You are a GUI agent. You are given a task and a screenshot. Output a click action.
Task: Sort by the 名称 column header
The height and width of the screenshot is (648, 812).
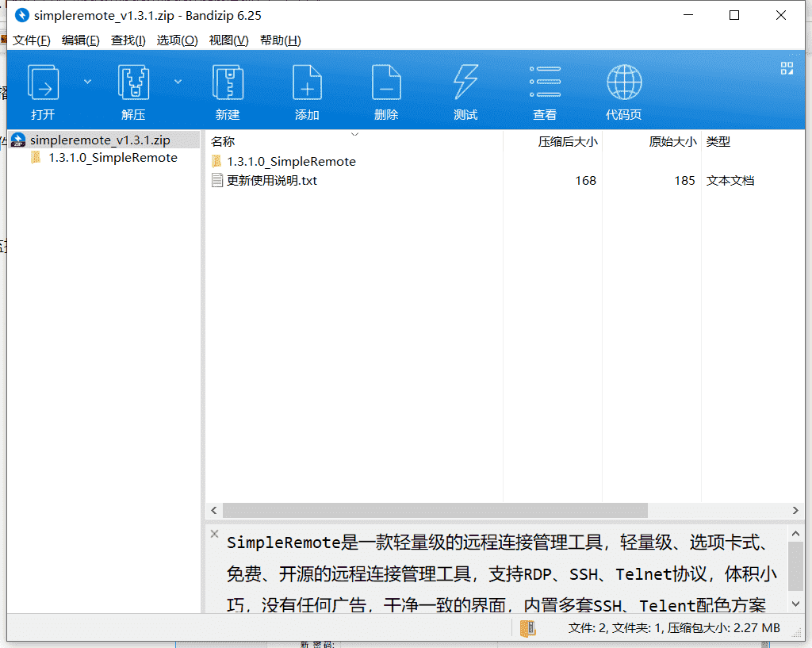(x=223, y=141)
